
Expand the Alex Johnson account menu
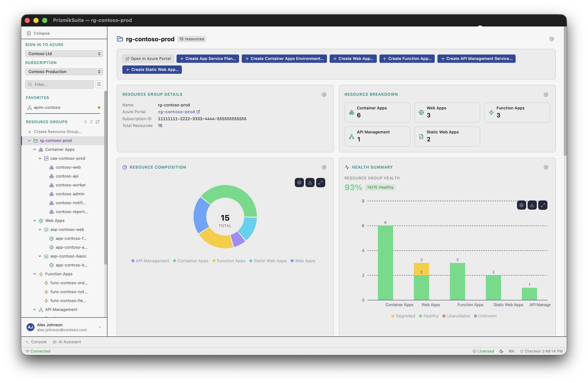100,327
